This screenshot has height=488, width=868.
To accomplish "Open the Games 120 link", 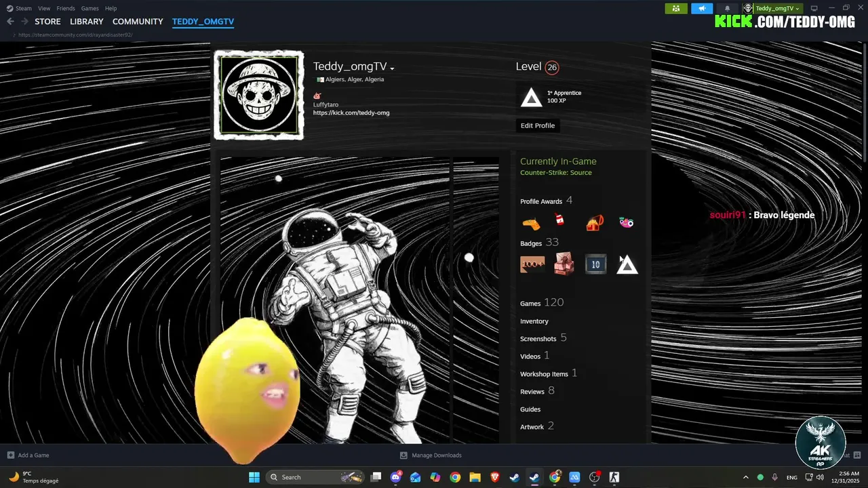I will pyautogui.click(x=542, y=303).
